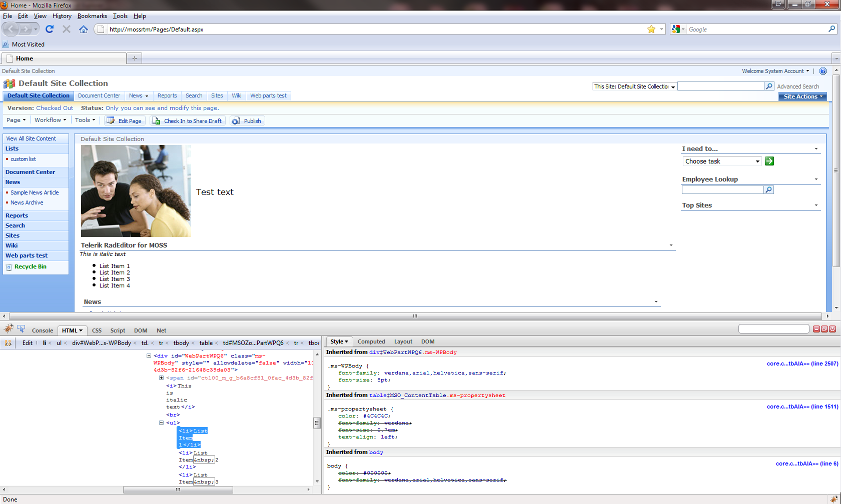Open the Tools dropdown in page toolbar

click(85, 120)
